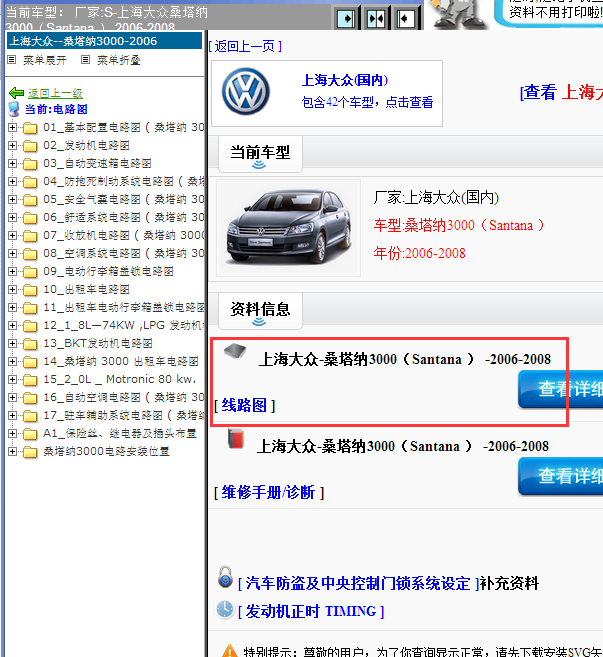
Task: Click 包含42个车型，点击查看 link
Action: (x=367, y=102)
